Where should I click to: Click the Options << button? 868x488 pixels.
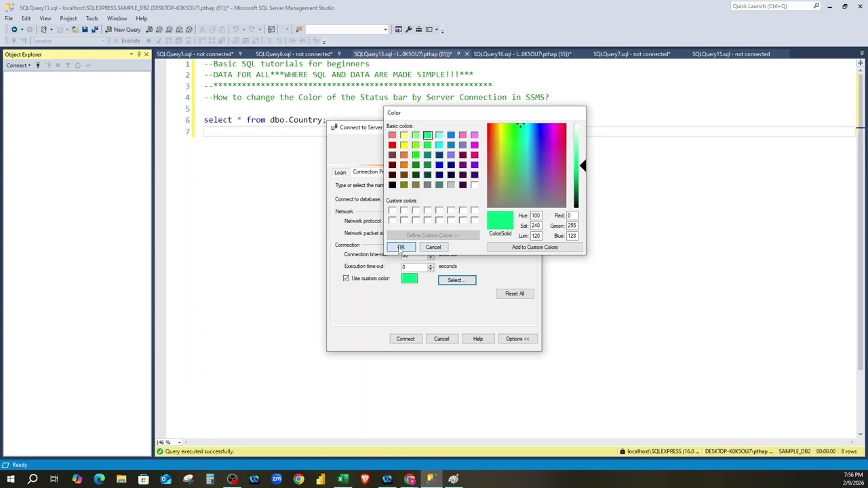tap(517, 339)
